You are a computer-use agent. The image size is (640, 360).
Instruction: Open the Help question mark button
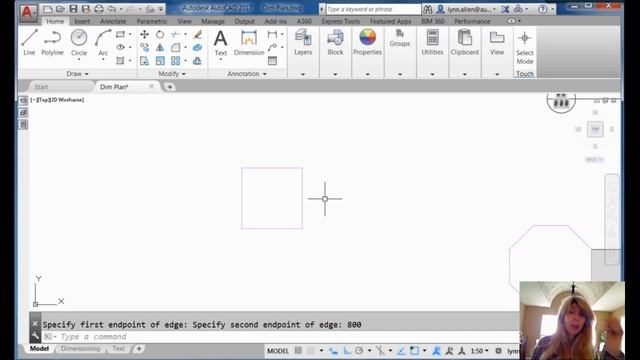542,9
